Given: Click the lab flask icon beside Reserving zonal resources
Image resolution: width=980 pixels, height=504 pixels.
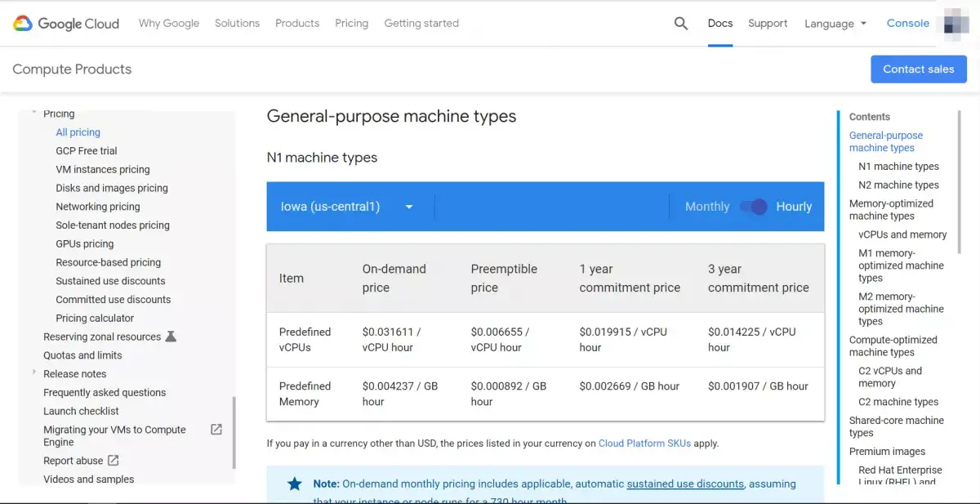Looking at the screenshot, I should point(171,337).
